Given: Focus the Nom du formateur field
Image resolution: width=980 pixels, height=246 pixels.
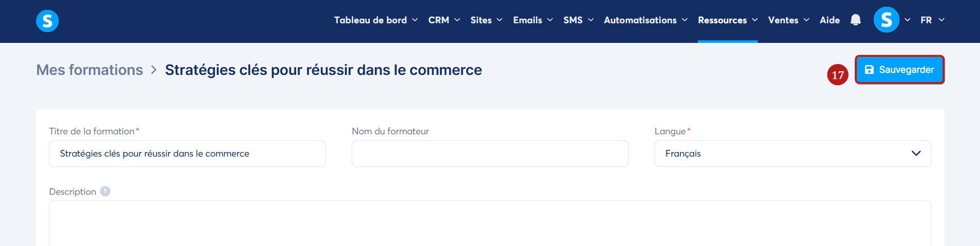Looking at the screenshot, I should coord(490,153).
